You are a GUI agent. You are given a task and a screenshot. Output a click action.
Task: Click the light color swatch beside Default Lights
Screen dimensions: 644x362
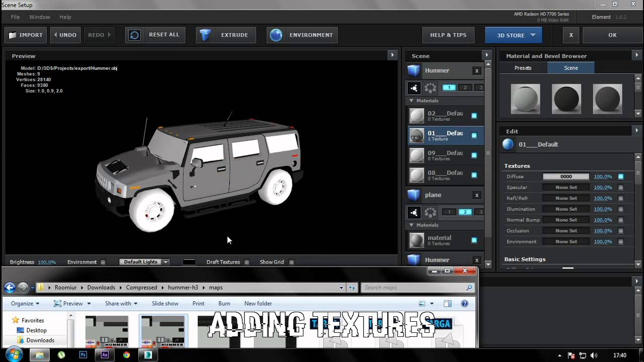coord(189,262)
